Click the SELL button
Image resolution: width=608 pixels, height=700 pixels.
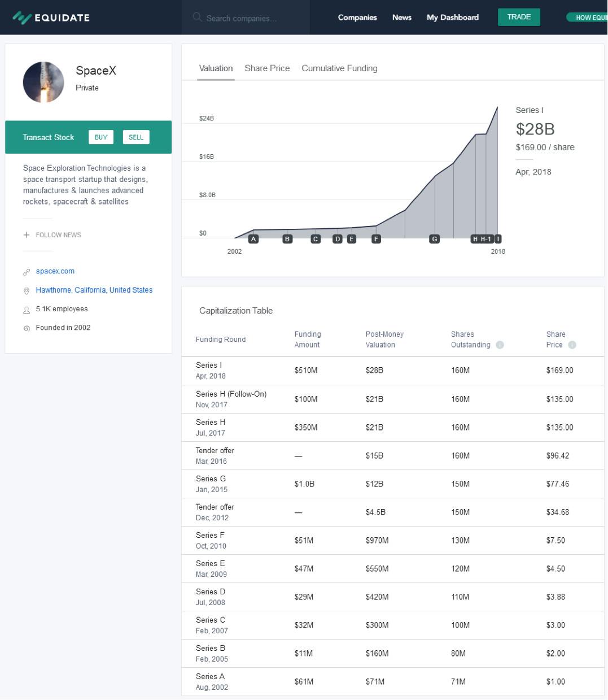136,137
